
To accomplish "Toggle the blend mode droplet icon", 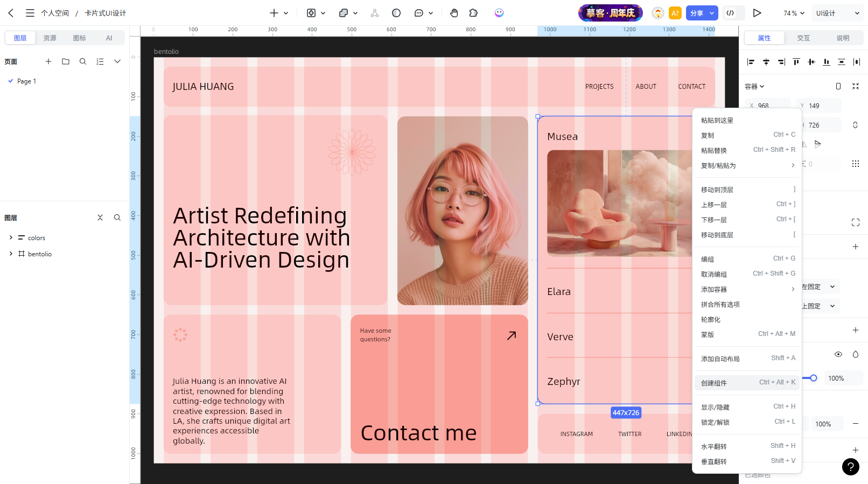I will (856, 354).
